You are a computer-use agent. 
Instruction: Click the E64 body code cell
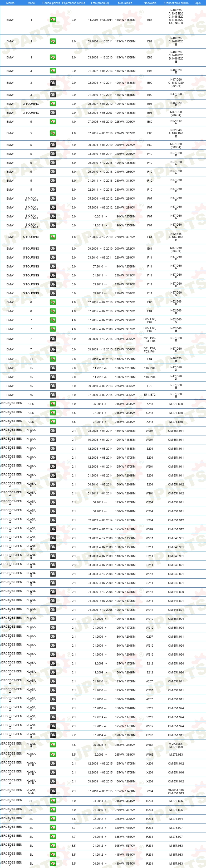click(150, 311)
